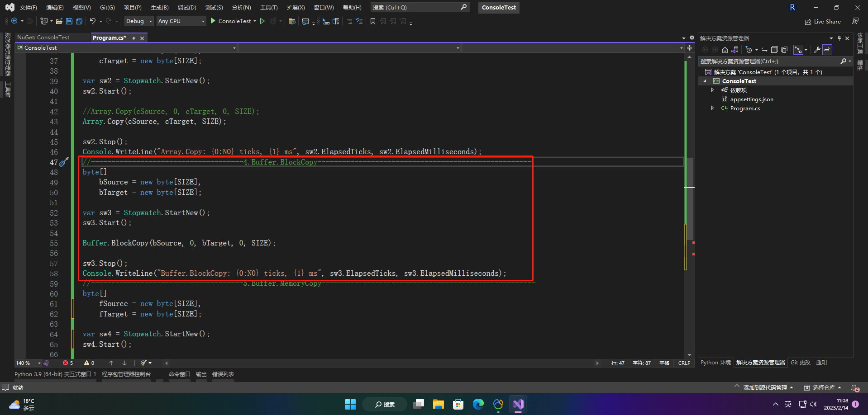Open the 编辑(E) menu

[x=55, y=8]
